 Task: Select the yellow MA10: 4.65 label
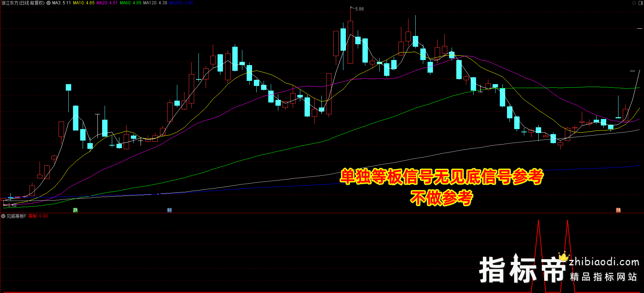pos(84,3)
